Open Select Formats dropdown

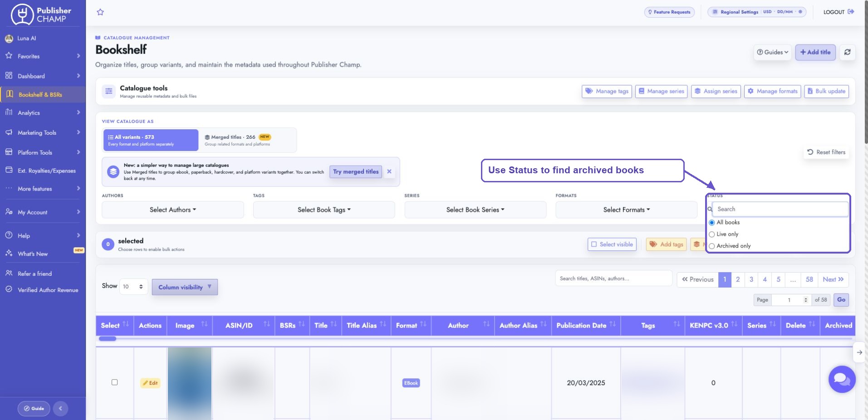626,210
